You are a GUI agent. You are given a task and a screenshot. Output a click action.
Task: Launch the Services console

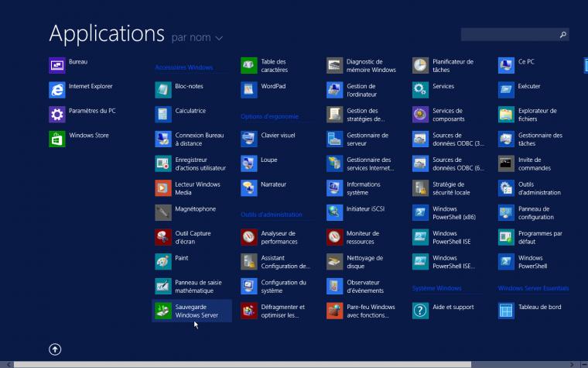tap(420, 90)
